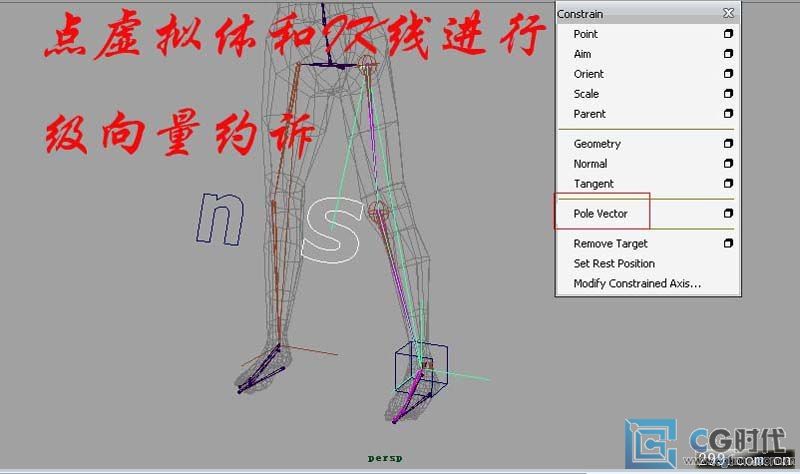
Task: Select the blue cube foot controller
Action: (421, 367)
